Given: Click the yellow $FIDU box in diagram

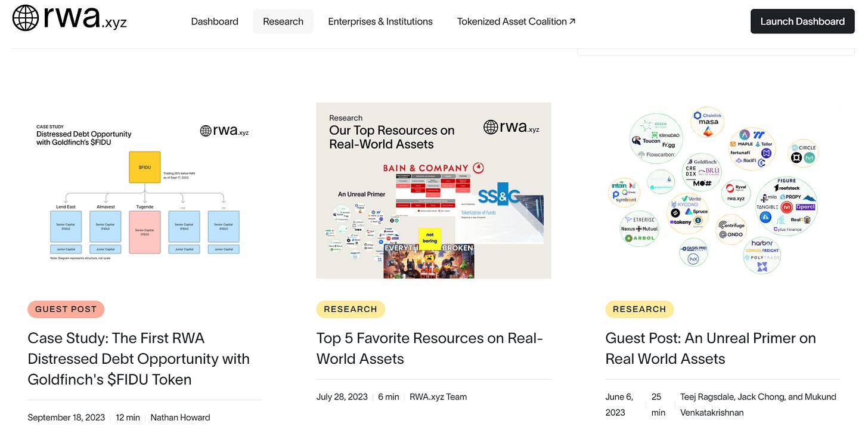Looking at the screenshot, I should coord(145,167).
